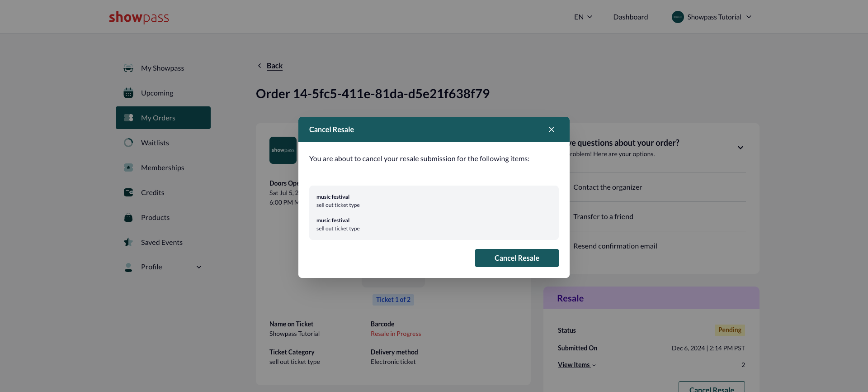Close the Cancel Resale dialog
868x392 pixels.
552,129
